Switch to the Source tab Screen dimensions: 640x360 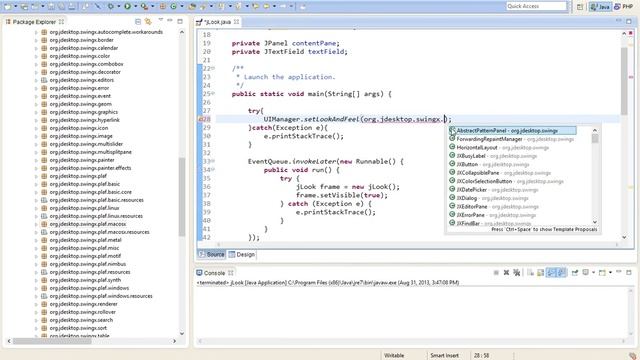211,254
